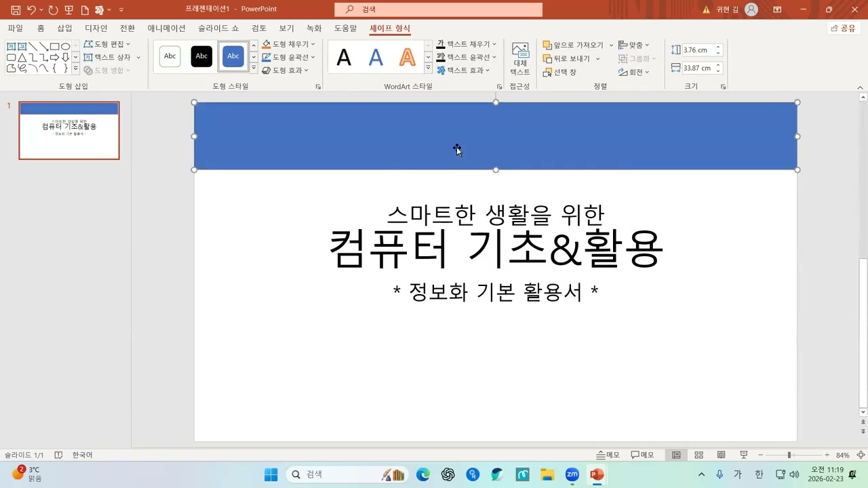Expand the shape styles gallery with the More arrow

pyautogui.click(x=254, y=68)
